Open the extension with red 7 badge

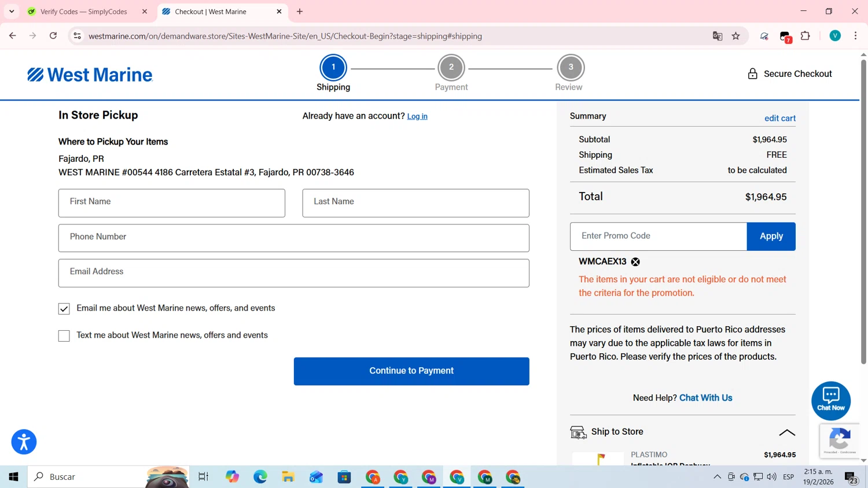(785, 36)
